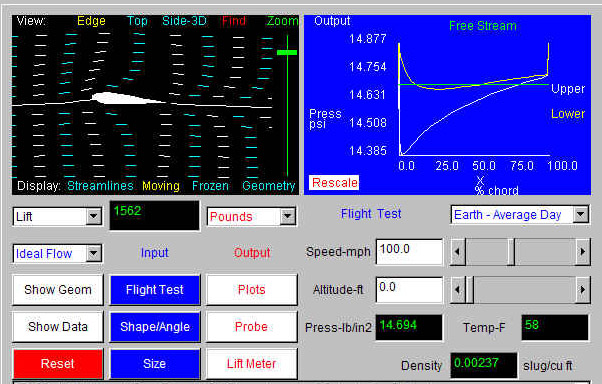Click the slug/cu ft units label
Viewport: 602px width, 384px height.
[548, 366]
